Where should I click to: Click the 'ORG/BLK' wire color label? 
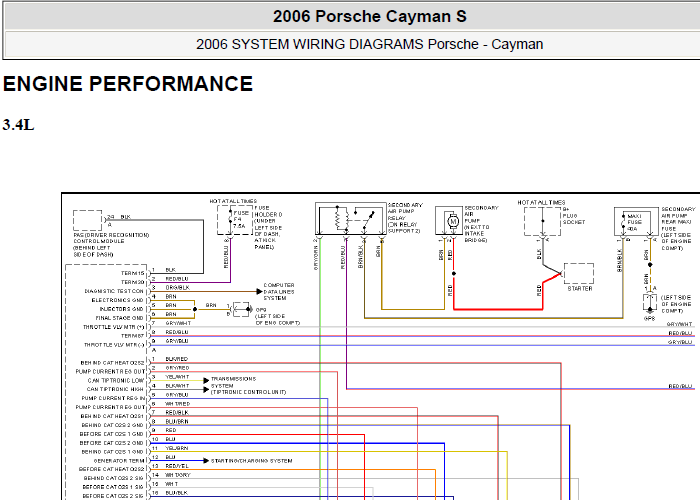[177, 288]
